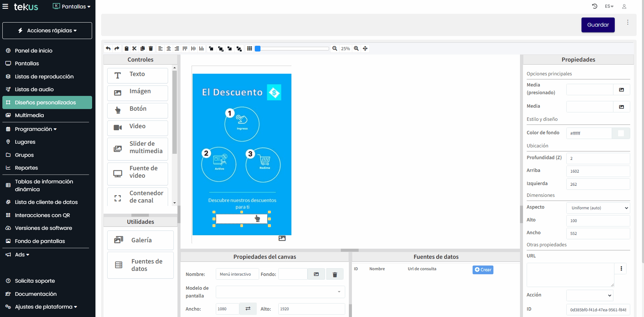Viewport: 644px width, 317px height.
Task: Go to Listas de reproducción in the sidebar
Action: click(x=44, y=77)
